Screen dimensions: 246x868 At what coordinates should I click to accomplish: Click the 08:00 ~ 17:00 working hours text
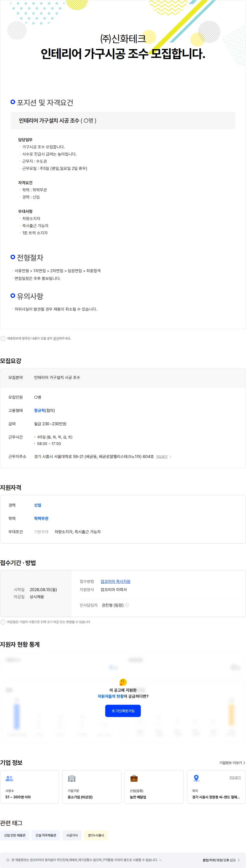[x=49, y=443]
